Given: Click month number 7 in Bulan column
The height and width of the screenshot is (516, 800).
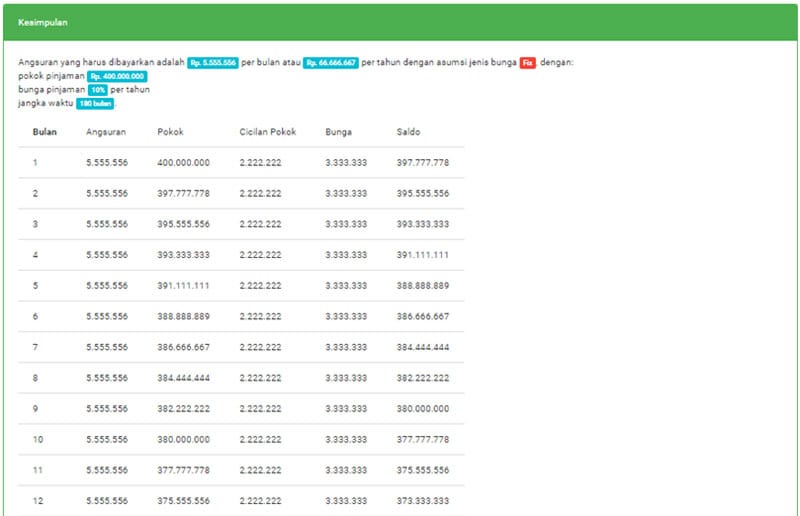Looking at the screenshot, I should 35,347.
